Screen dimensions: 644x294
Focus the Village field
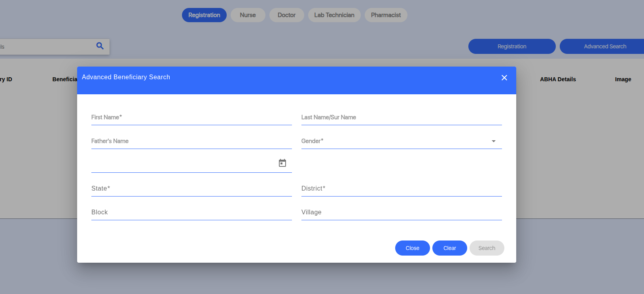pos(401,212)
